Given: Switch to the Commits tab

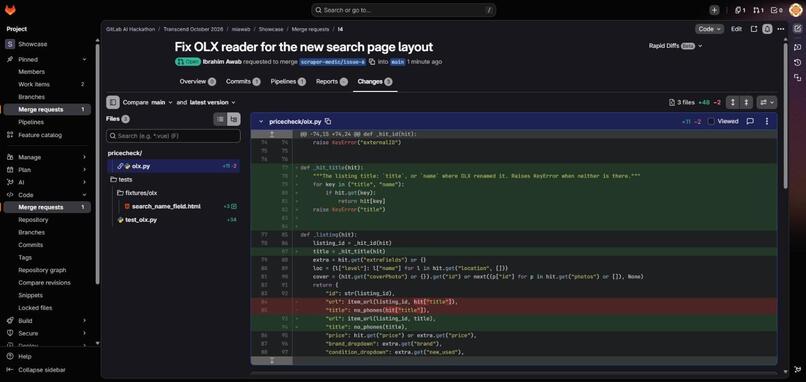Looking at the screenshot, I should pyautogui.click(x=243, y=81).
